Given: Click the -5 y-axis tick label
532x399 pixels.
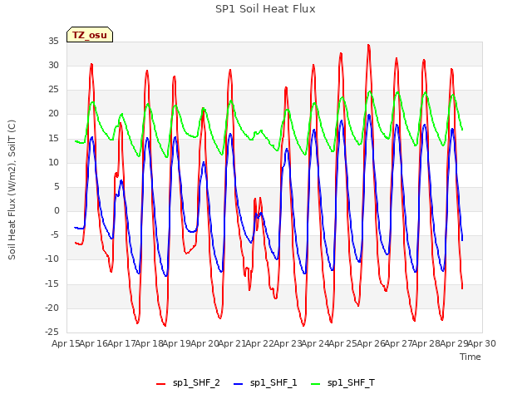Looking at the screenshot, I should click(x=53, y=235).
